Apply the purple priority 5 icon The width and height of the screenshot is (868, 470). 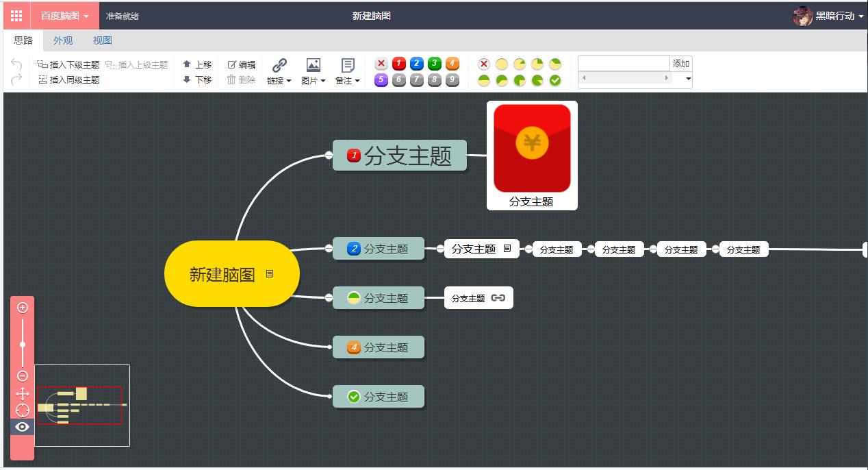pos(381,79)
